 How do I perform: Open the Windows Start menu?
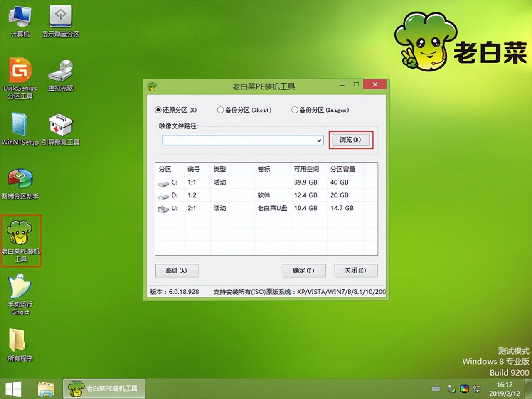click(13, 388)
